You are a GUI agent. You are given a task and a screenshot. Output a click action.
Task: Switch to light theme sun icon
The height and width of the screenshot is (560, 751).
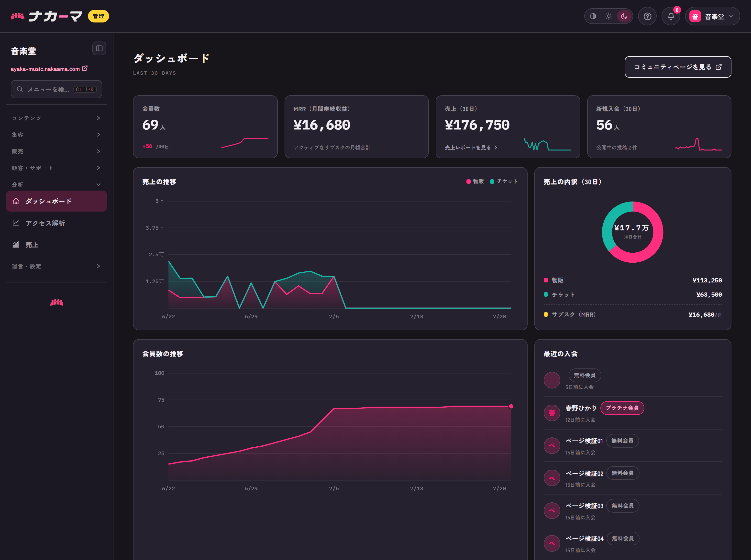coord(608,16)
